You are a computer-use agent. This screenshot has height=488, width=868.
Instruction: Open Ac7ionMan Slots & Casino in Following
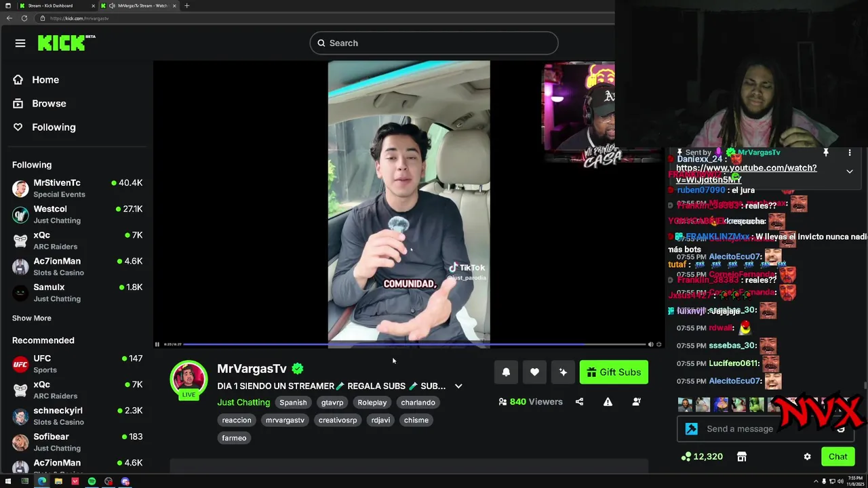77,266
